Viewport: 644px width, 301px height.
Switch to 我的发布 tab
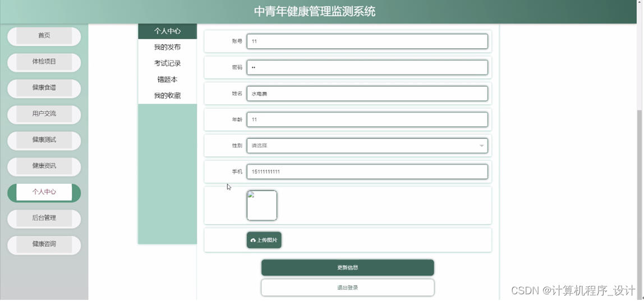point(168,47)
